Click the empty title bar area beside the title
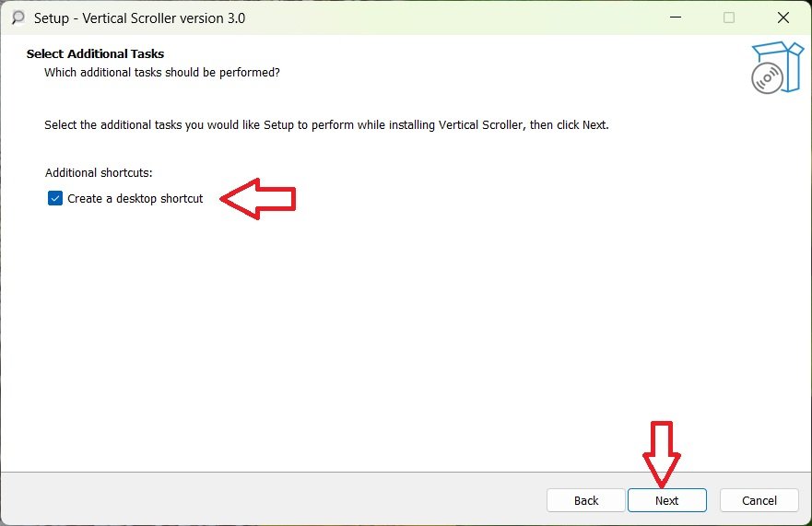This screenshot has height=526, width=812. (x=442, y=18)
